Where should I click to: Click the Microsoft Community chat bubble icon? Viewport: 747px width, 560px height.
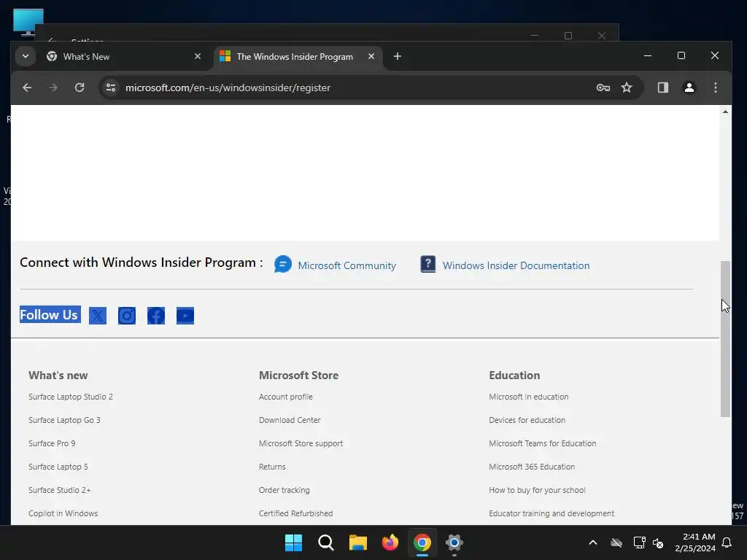283,264
